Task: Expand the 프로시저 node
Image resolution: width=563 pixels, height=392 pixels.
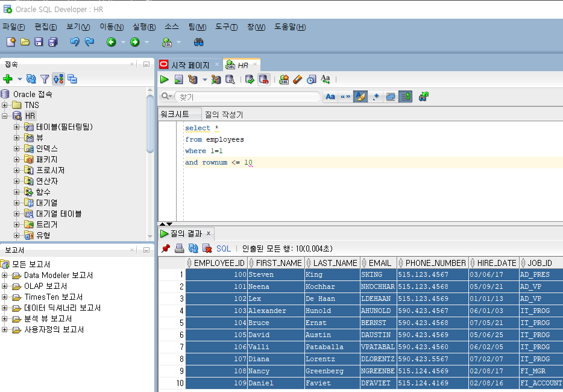Action: tap(16, 170)
